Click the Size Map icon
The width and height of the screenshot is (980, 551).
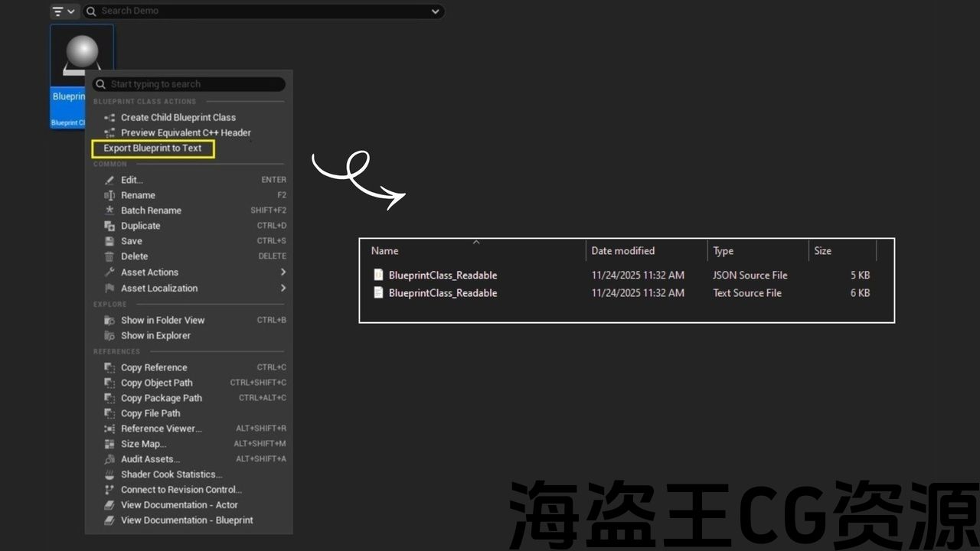[109, 444]
